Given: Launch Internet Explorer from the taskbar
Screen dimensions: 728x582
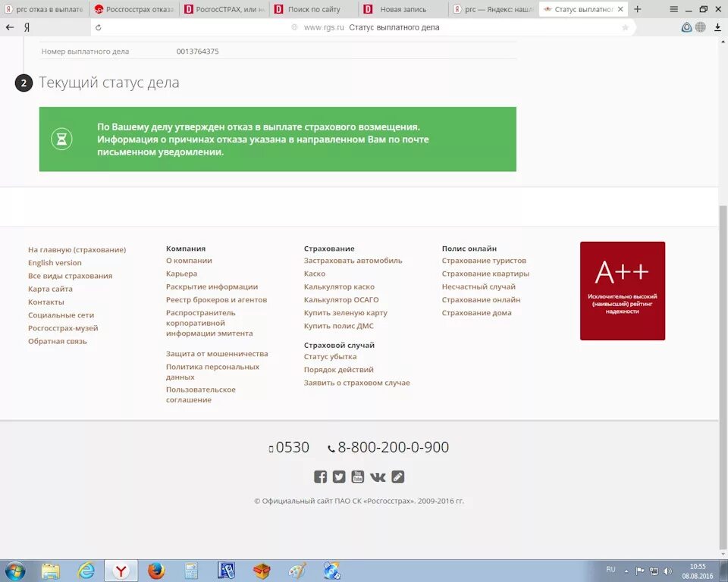Looking at the screenshot, I should coord(86,571).
